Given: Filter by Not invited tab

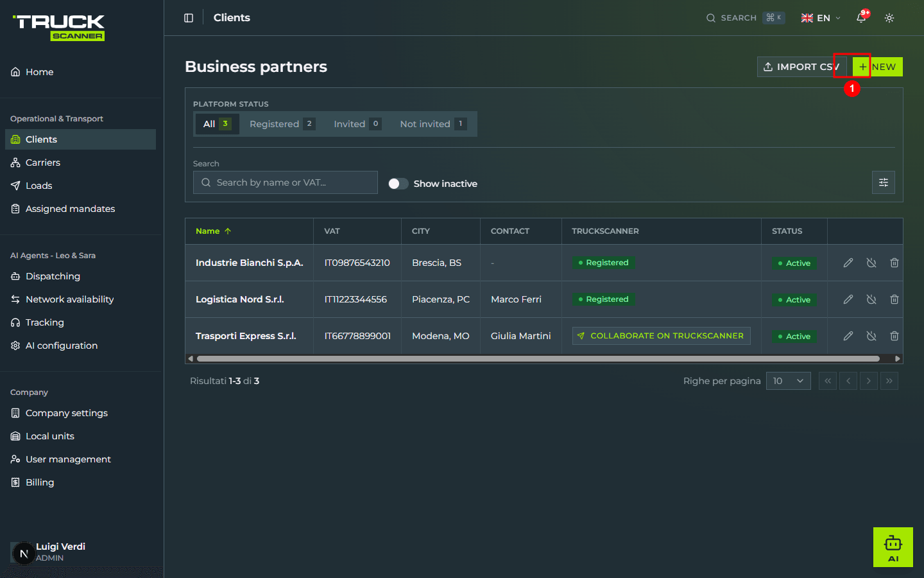Looking at the screenshot, I should coord(433,124).
